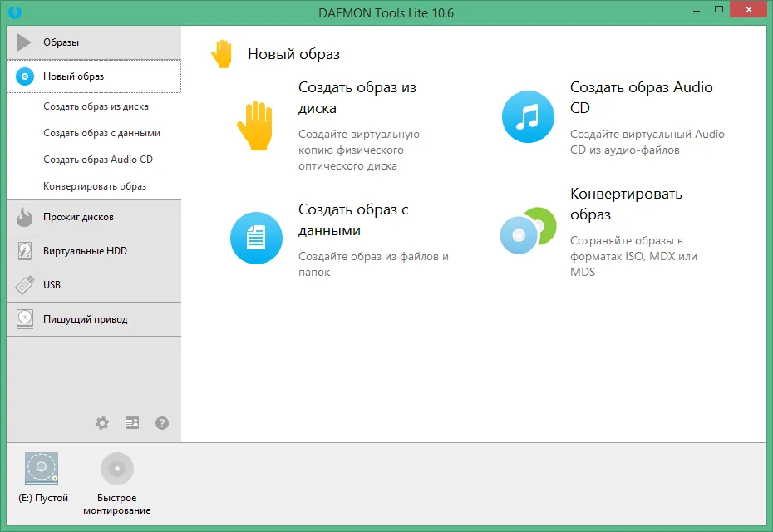Select Новый образ in sidebar
This screenshot has height=532, width=773.
(94, 76)
